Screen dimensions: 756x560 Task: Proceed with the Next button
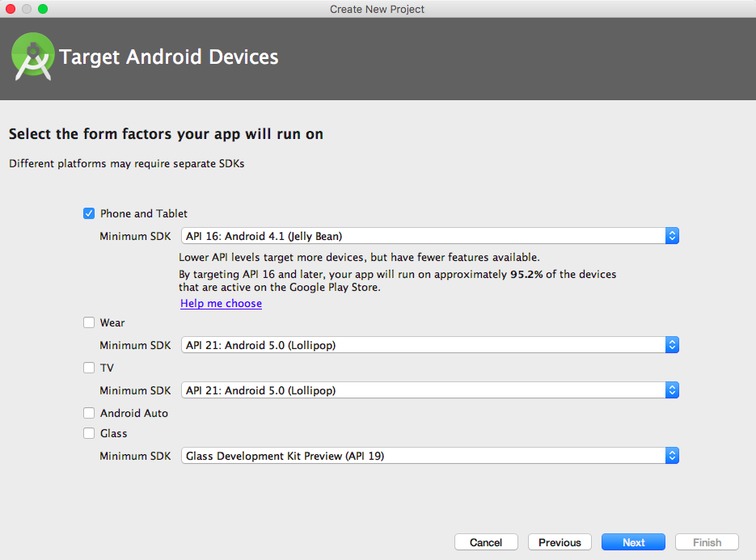click(634, 542)
